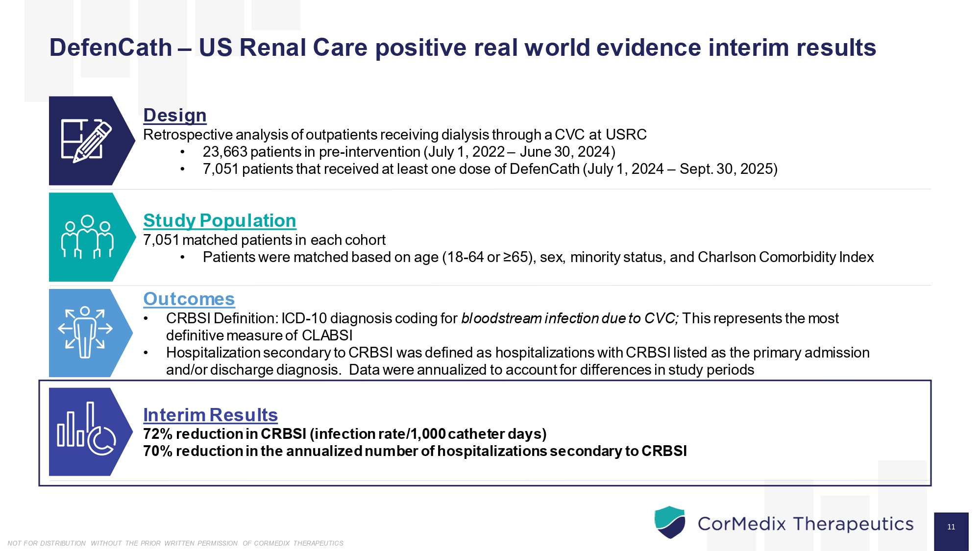Screen dimensions: 980x551
Task: Click the 23,663 patients pre-intervention bullet
Action: pos(409,152)
